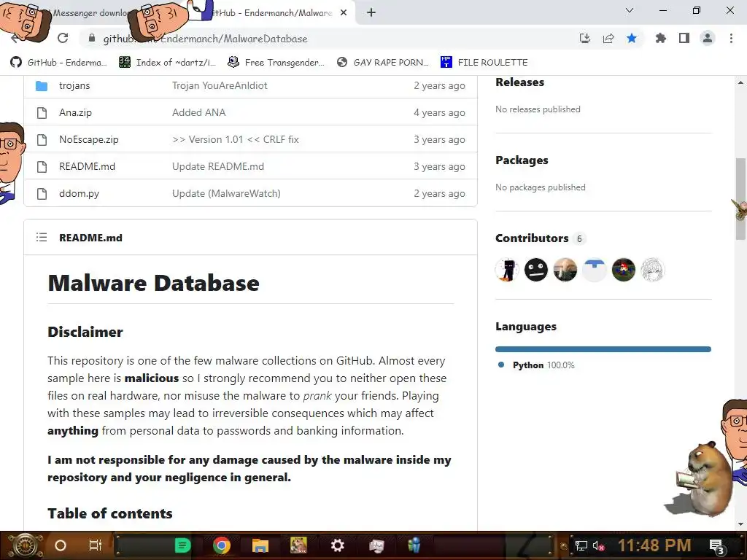Click the site lock icon in address bar
This screenshot has width=747, height=560.
[x=92, y=38]
